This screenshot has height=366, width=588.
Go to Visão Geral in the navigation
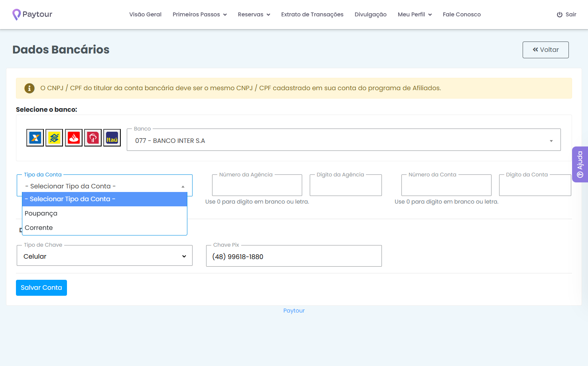pyautogui.click(x=145, y=14)
